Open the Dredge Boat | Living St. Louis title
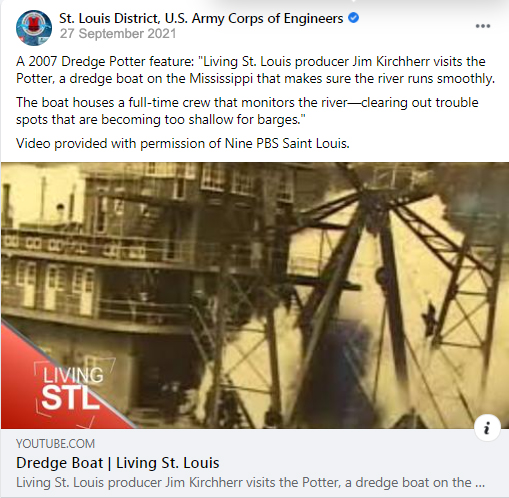Image resolution: width=509 pixels, height=498 pixels. (118, 463)
